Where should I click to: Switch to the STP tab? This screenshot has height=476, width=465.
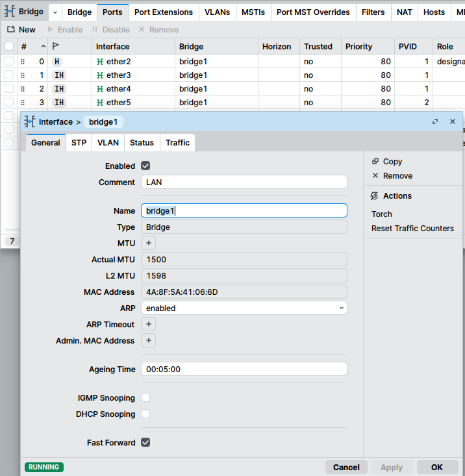79,143
